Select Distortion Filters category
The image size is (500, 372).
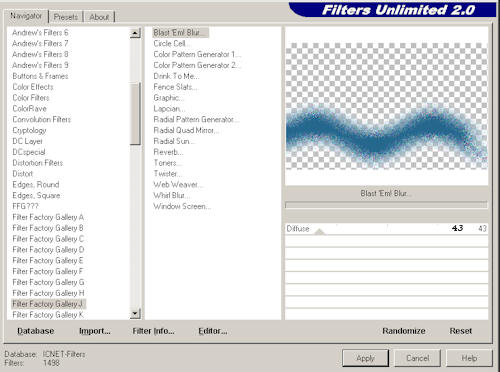[37, 163]
